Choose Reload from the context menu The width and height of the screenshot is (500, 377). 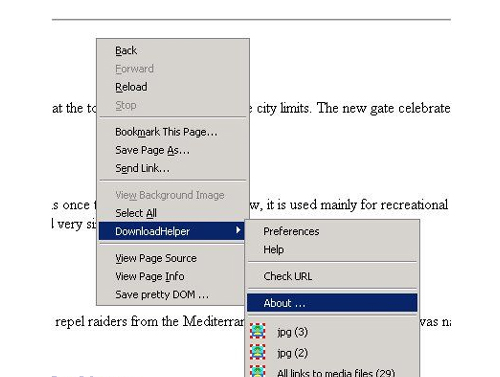[173, 87]
